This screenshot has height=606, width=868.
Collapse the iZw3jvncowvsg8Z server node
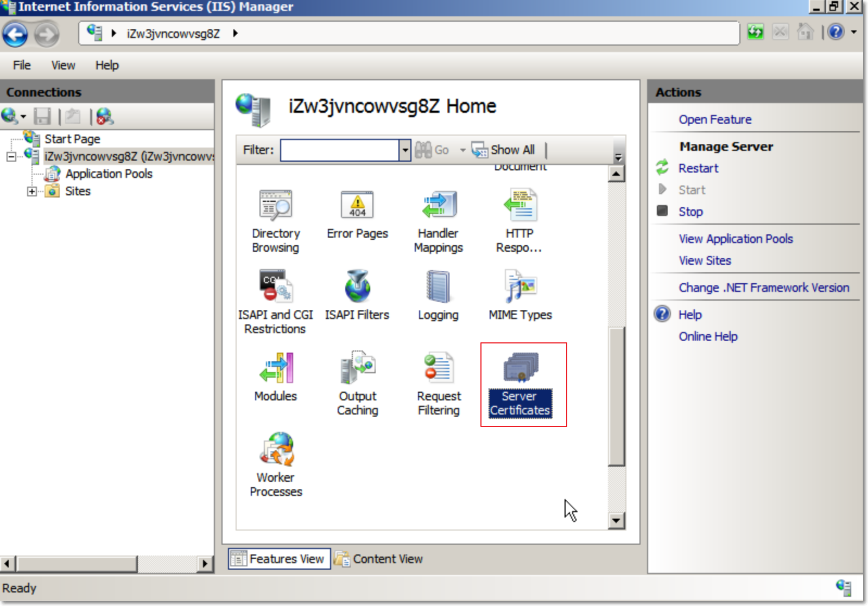click(x=11, y=157)
